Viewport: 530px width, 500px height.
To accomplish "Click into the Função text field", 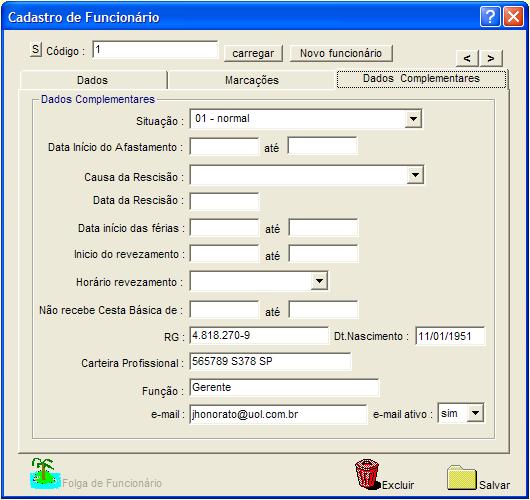I will (x=284, y=387).
